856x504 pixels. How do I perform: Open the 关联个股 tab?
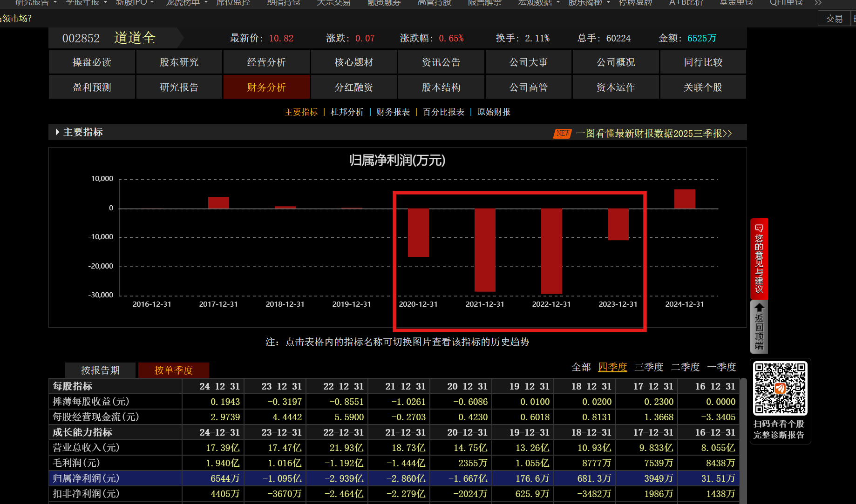[x=703, y=87]
